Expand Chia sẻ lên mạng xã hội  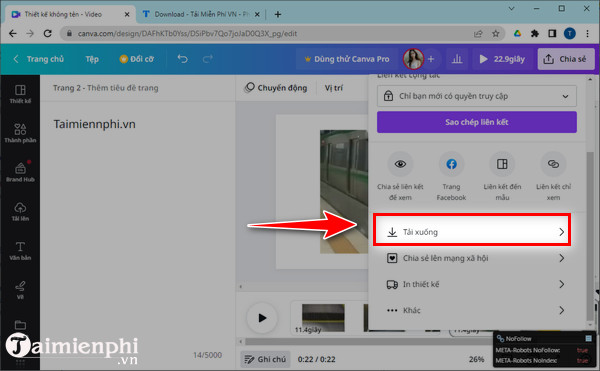point(476,258)
